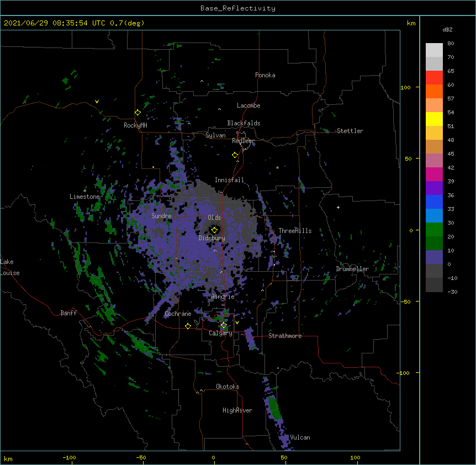Click the RockyMH label

[135, 125]
